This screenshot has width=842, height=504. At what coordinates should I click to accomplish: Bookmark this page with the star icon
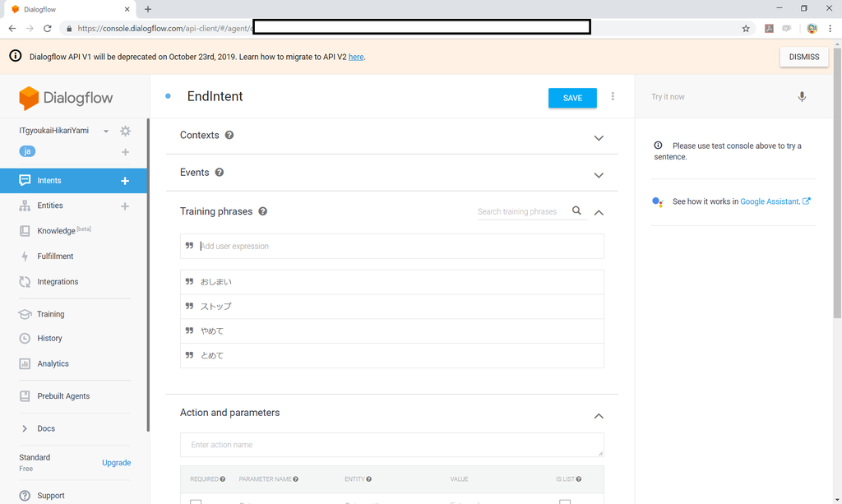(x=746, y=29)
